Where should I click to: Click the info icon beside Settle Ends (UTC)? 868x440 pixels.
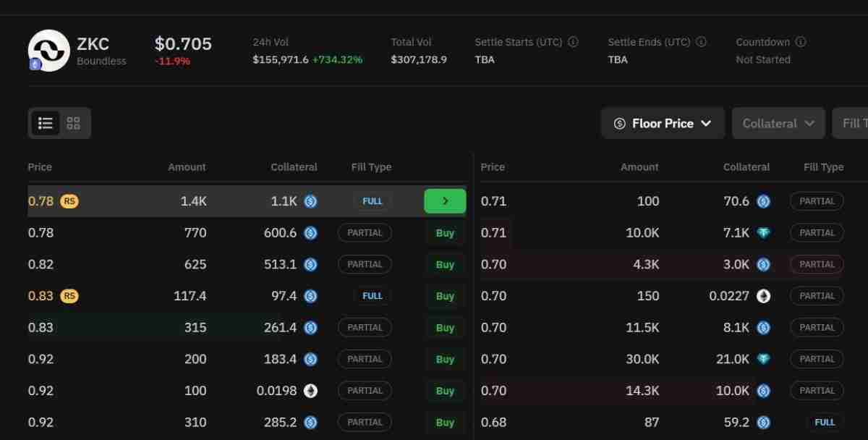[699, 42]
